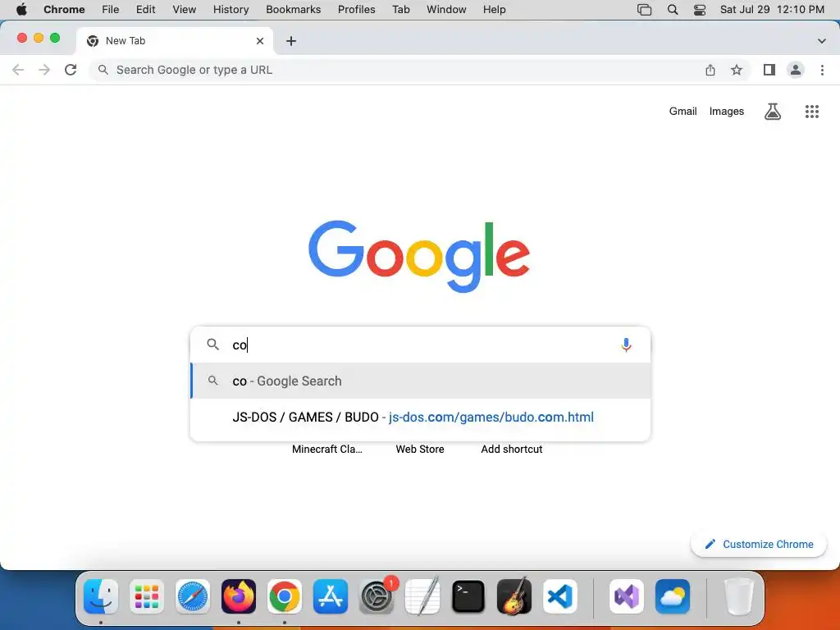Open the App Store from the Dock
Viewport: 840px width, 630px height.
tap(331, 596)
